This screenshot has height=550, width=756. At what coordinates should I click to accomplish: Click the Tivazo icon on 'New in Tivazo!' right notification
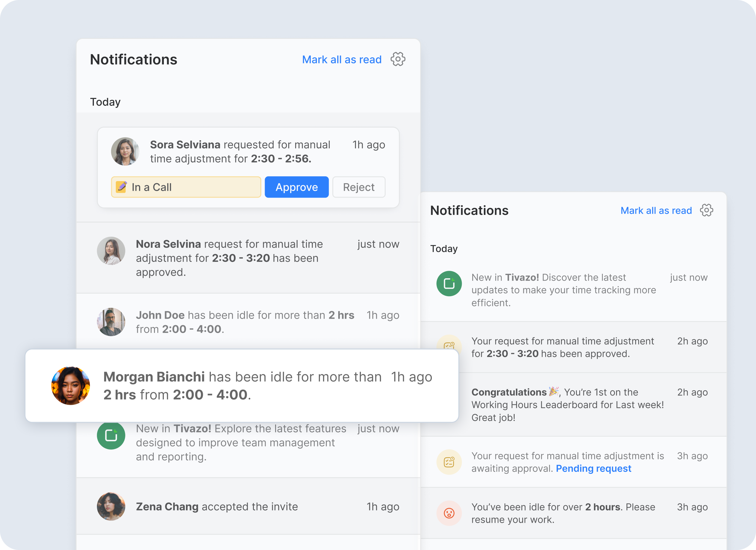coord(449,283)
